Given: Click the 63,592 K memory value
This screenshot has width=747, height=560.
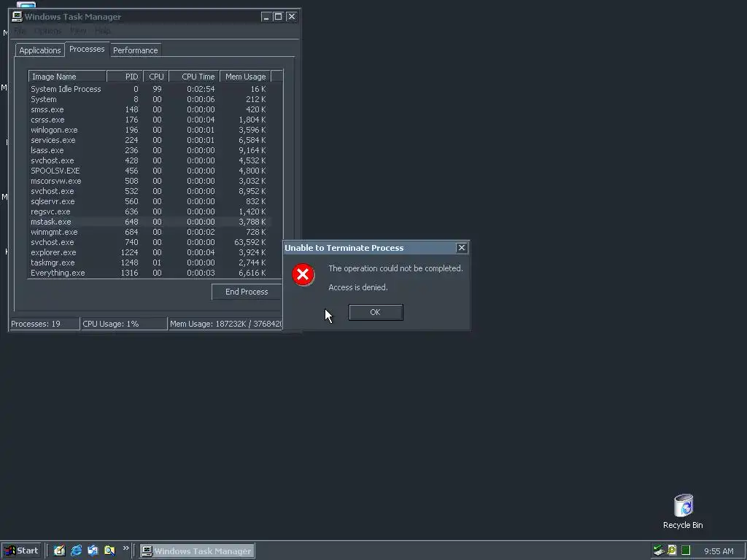Looking at the screenshot, I should (249, 242).
